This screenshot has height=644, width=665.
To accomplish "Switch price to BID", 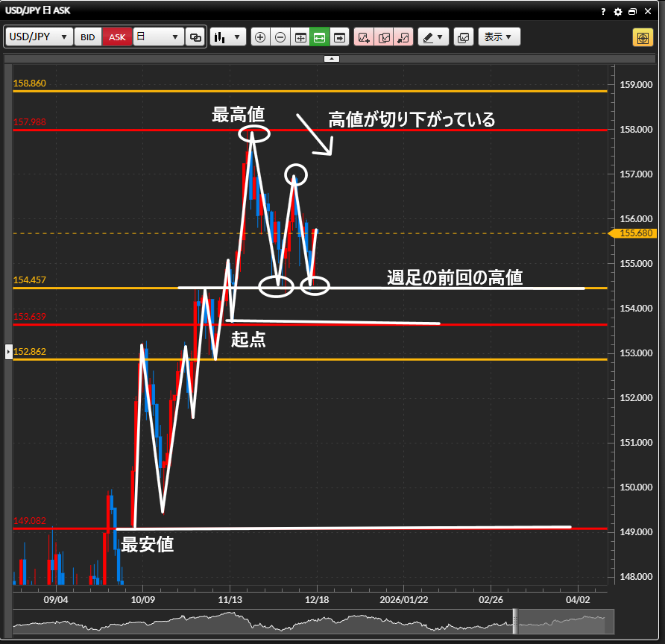I will 88,37.
